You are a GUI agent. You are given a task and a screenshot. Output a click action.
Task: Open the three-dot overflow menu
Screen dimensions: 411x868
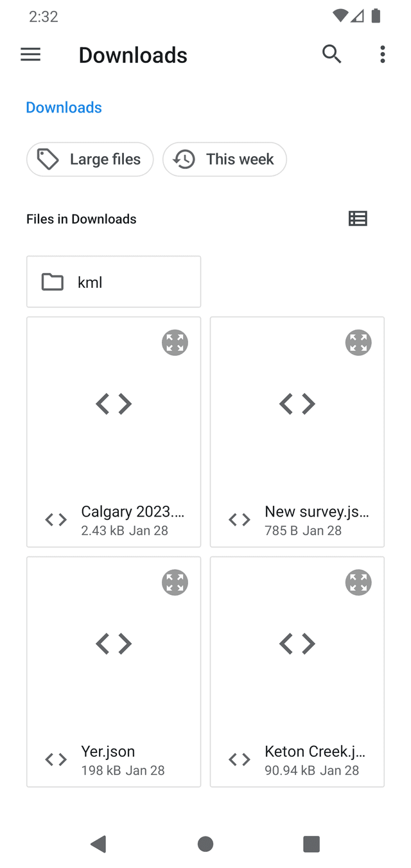383,55
